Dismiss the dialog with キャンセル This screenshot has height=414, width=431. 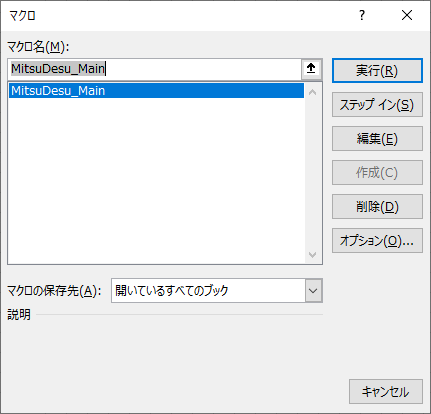(x=386, y=392)
